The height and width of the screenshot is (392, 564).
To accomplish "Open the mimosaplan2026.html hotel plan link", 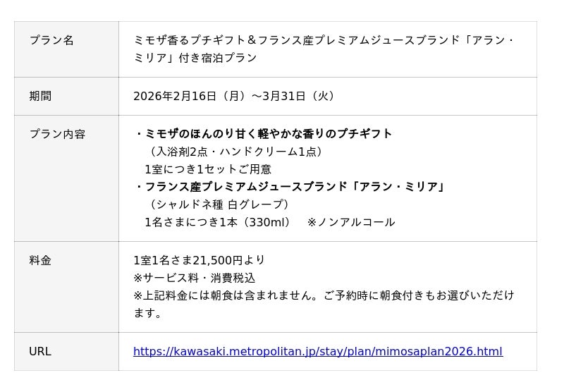I will pos(317,351).
